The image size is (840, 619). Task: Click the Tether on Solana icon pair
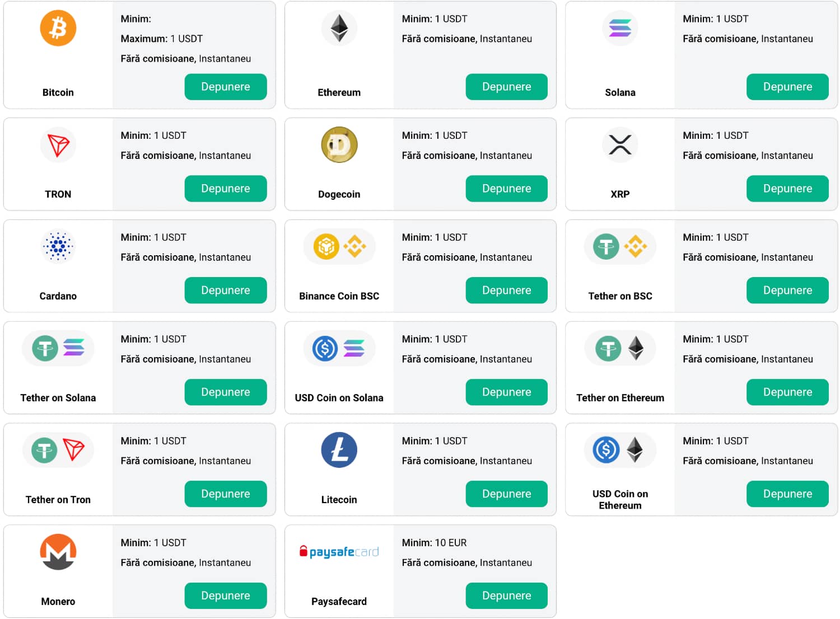tap(58, 348)
